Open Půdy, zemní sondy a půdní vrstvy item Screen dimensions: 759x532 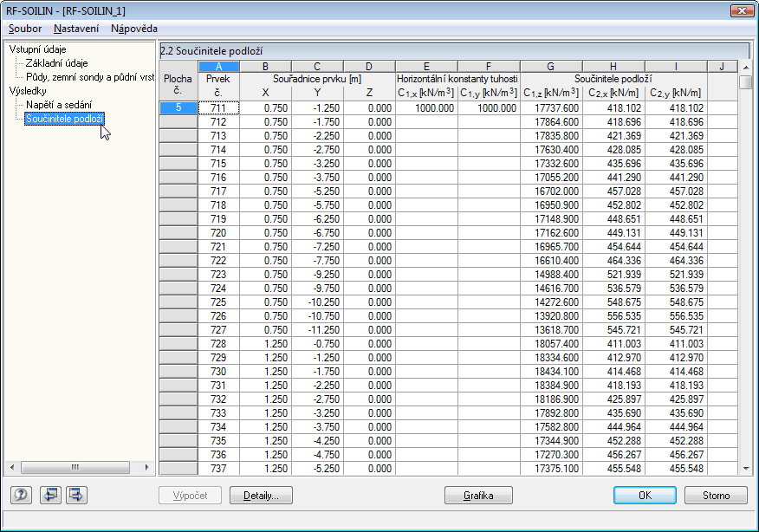90,77
